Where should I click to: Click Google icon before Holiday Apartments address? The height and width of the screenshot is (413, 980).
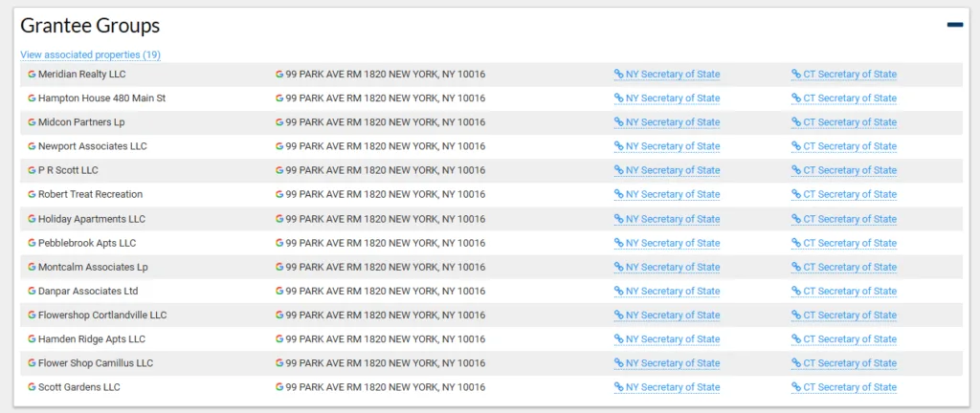pyautogui.click(x=279, y=219)
